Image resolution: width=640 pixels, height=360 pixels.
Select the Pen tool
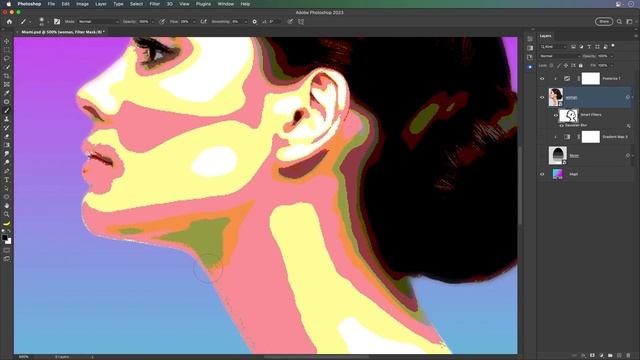tap(7, 171)
